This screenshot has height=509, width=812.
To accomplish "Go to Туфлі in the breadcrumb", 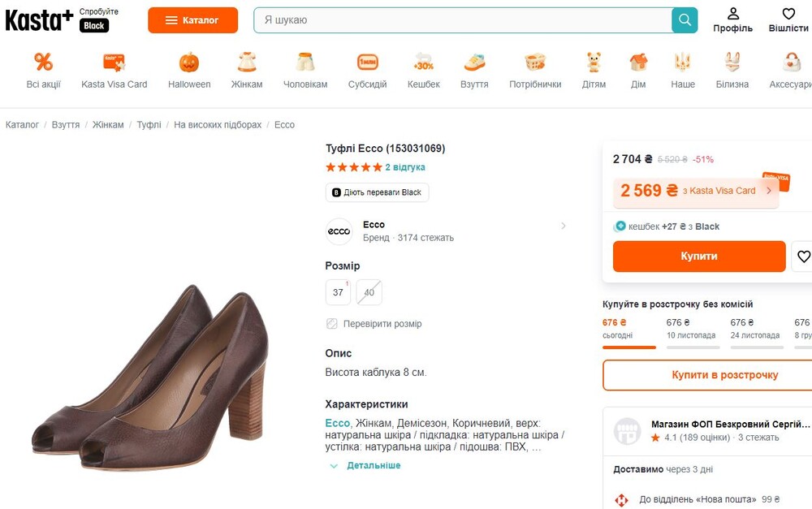I will click(x=149, y=125).
